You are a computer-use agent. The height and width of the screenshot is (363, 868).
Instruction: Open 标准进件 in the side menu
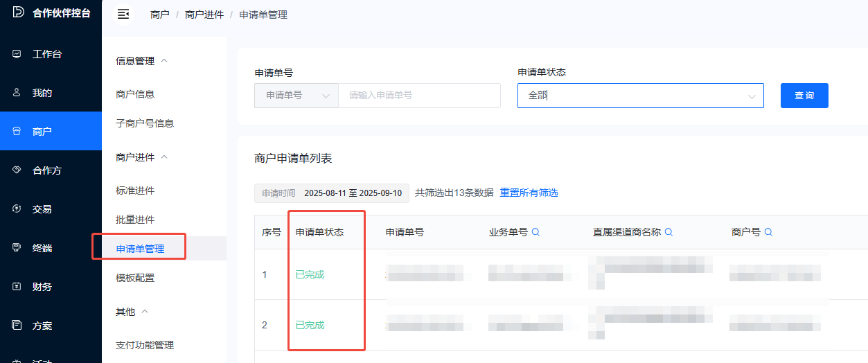135,191
